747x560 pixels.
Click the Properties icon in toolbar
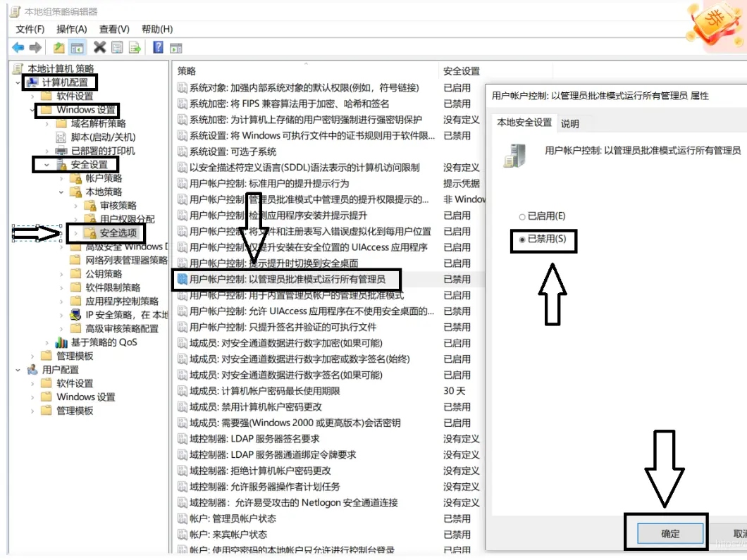tap(117, 47)
